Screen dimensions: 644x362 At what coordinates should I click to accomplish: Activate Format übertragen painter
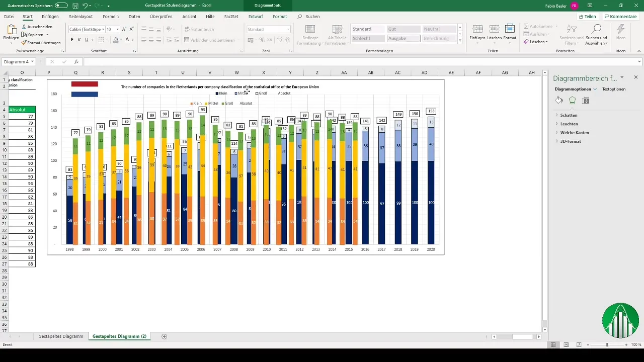41,43
